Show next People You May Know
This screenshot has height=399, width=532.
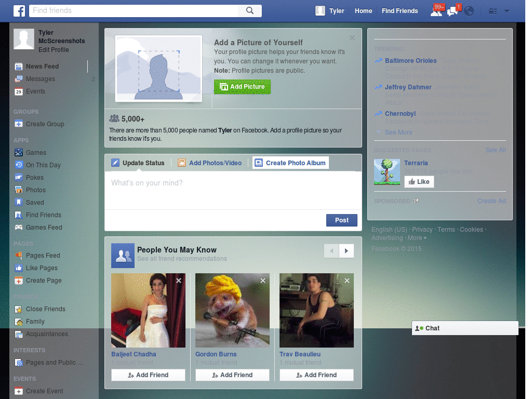point(347,251)
